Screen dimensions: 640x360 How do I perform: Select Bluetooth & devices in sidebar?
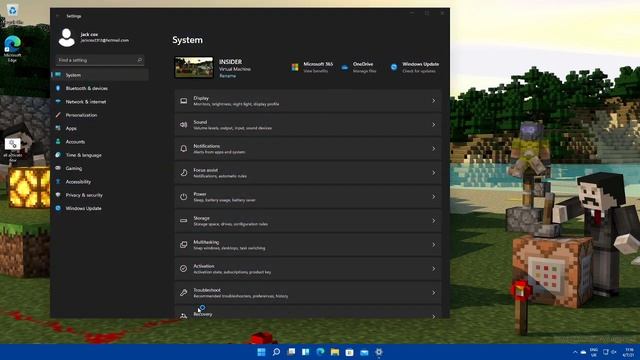click(100, 88)
